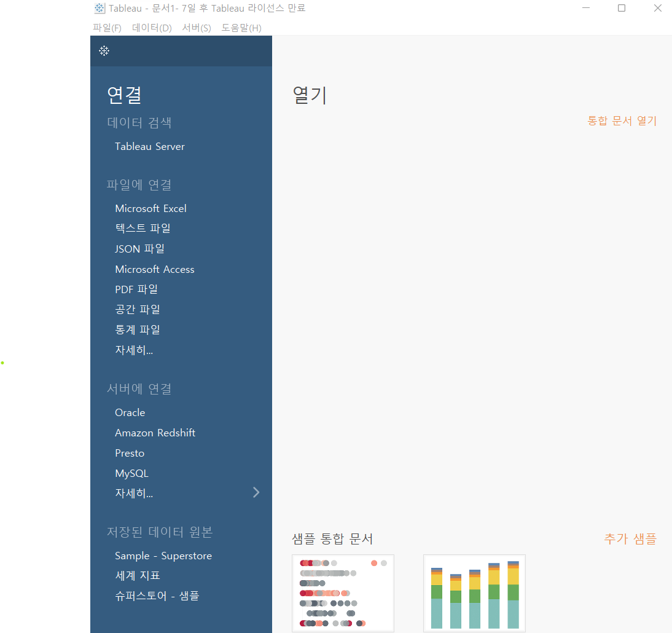Connect to Microsoft Access
This screenshot has width=672, height=633.
[154, 269]
